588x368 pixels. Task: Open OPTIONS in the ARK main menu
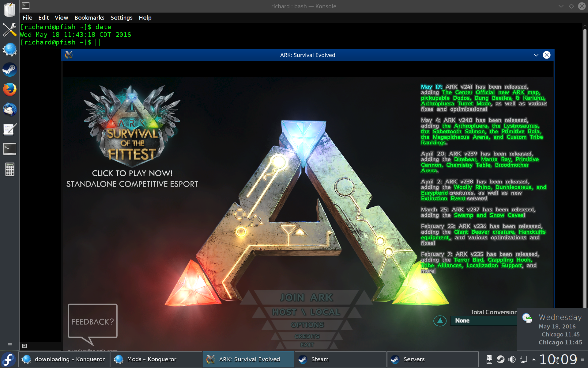(307, 325)
